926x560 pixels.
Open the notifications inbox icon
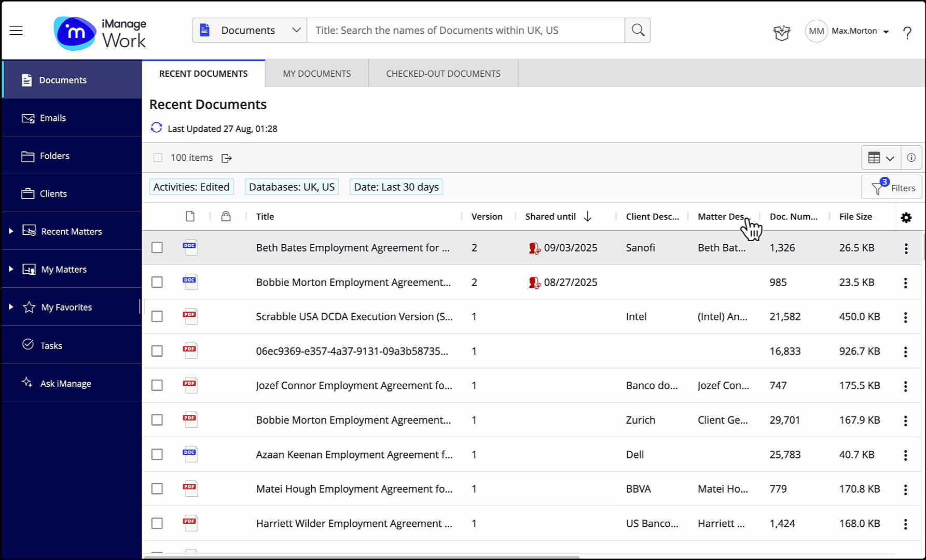[781, 33]
